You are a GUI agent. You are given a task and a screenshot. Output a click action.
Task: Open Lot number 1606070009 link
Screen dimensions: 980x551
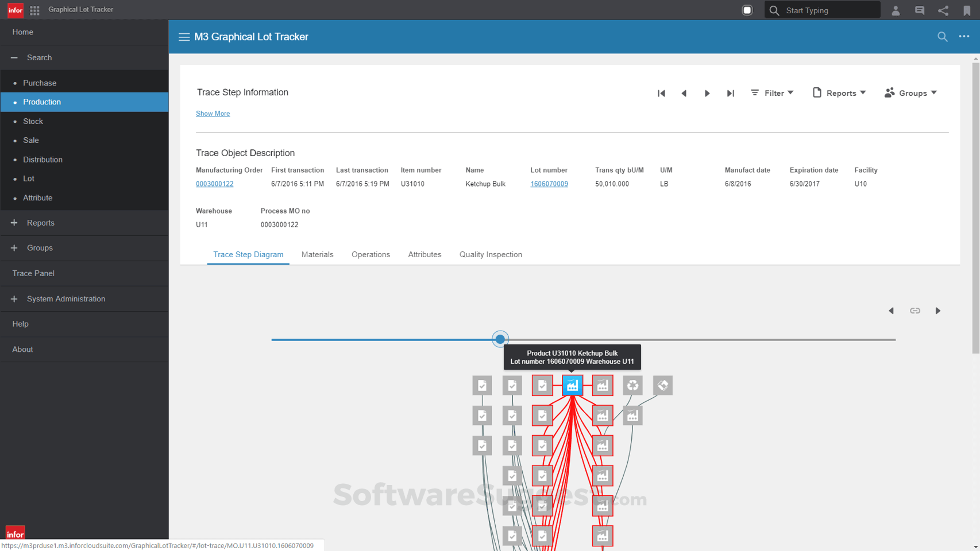click(x=549, y=184)
